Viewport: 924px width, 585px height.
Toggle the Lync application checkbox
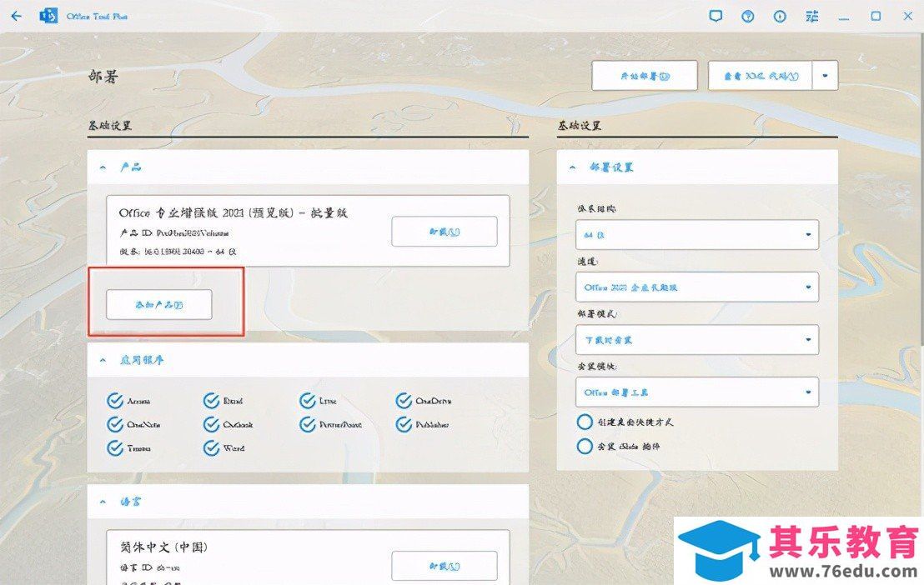click(x=308, y=401)
